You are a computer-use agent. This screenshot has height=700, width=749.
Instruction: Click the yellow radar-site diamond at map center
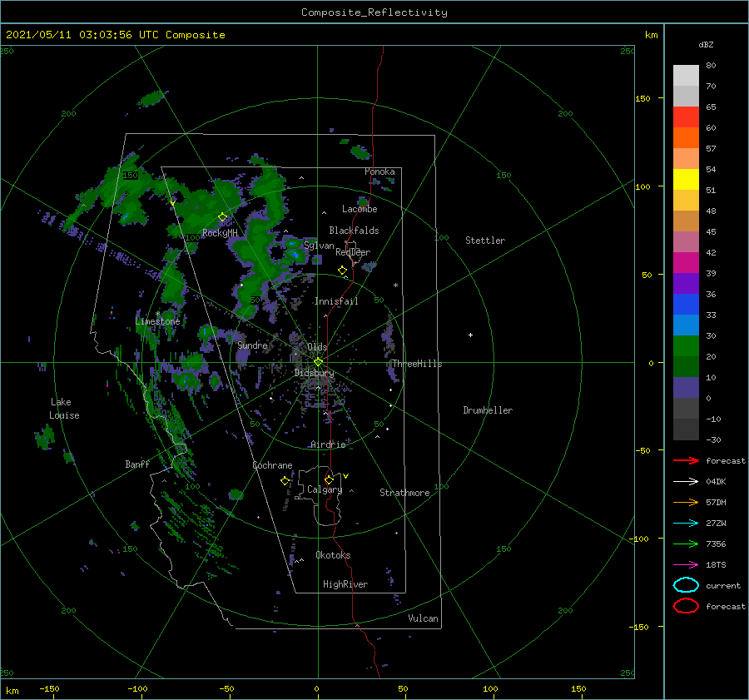point(318,362)
